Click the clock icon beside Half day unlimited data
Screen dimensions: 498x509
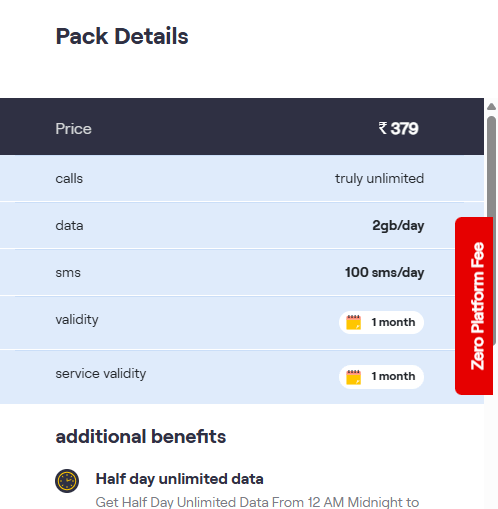click(67, 481)
